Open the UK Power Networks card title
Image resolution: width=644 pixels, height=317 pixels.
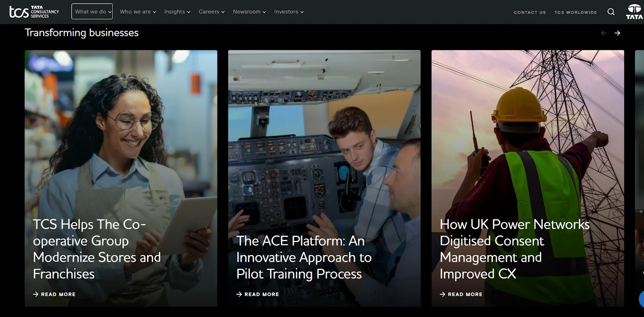click(x=515, y=249)
